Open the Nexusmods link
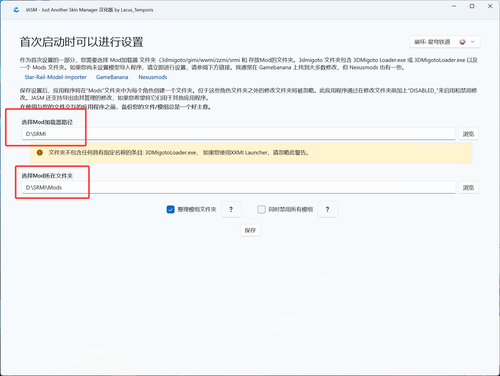500x376 pixels. (153, 77)
